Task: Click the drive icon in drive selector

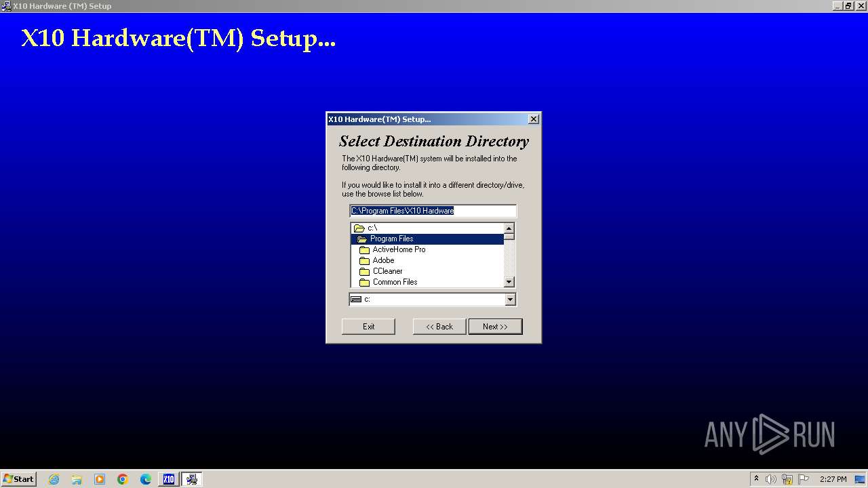Action: [356, 299]
